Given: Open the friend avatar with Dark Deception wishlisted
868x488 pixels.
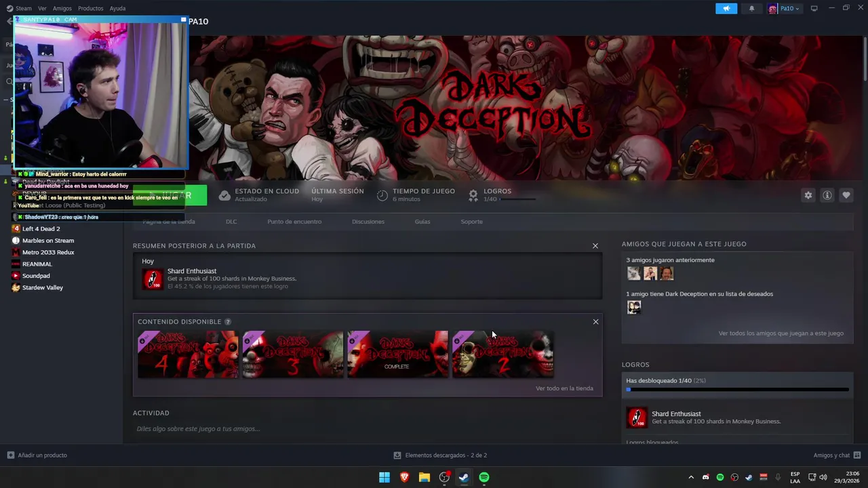Looking at the screenshot, I should [634, 307].
